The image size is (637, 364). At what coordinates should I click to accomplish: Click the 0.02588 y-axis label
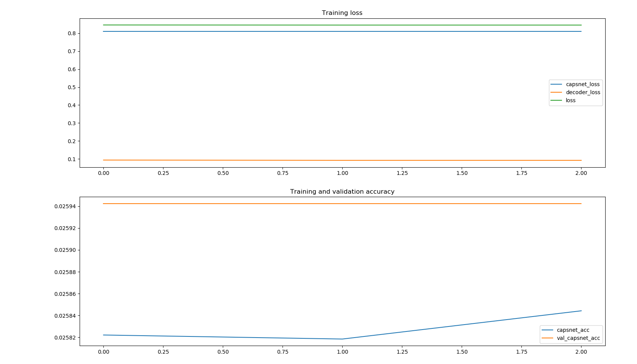click(65, 272)
